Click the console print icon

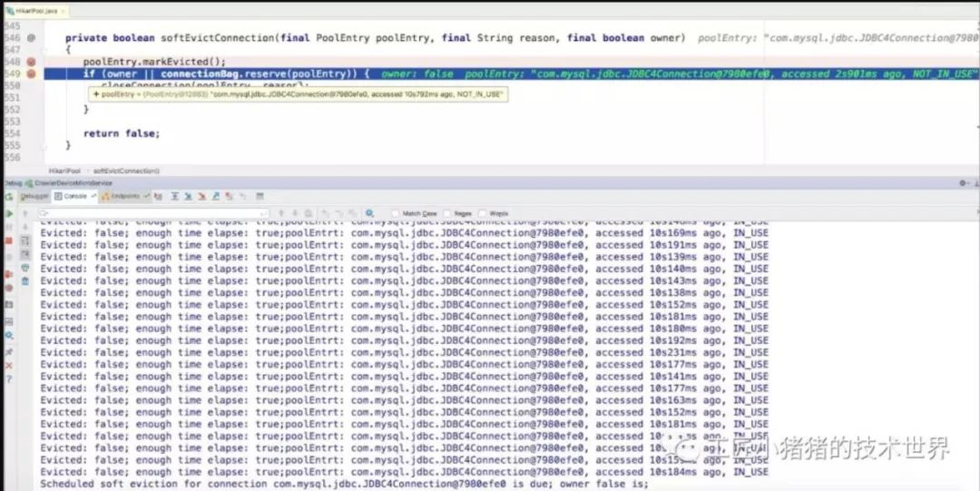click(x=25, y=268)
